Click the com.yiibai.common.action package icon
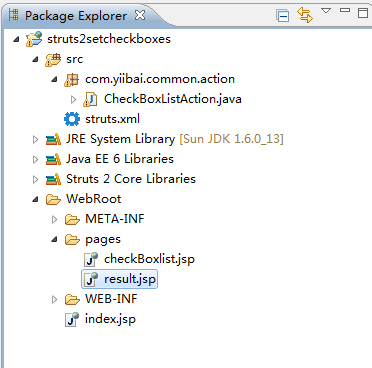The image size is (372, 368). 72,80
